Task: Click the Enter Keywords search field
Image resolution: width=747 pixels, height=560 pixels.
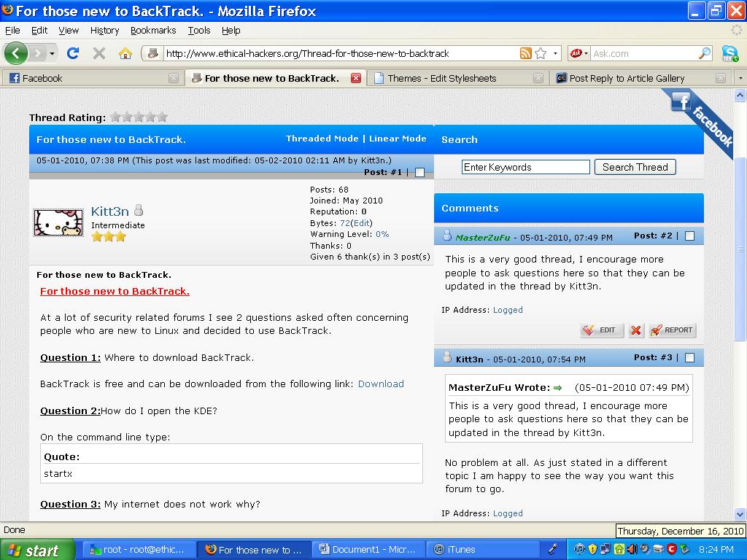Action: coord(525,167)
